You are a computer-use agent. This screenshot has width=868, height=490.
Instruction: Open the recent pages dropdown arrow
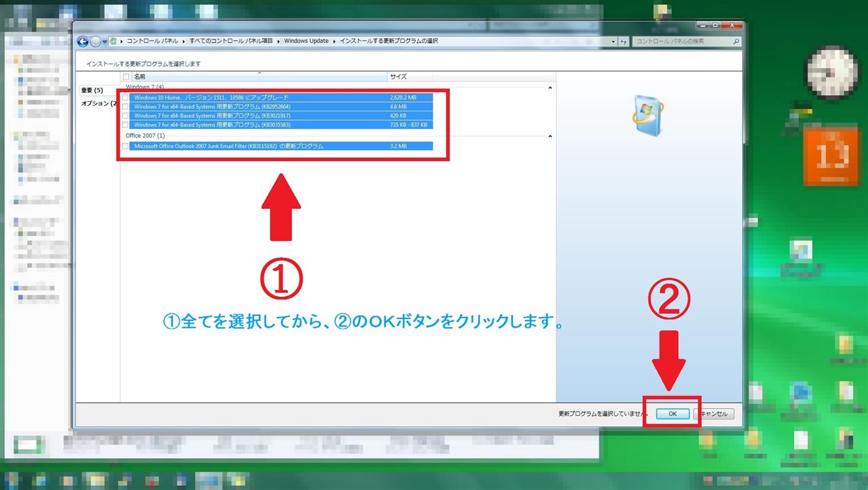click(104, 41)
